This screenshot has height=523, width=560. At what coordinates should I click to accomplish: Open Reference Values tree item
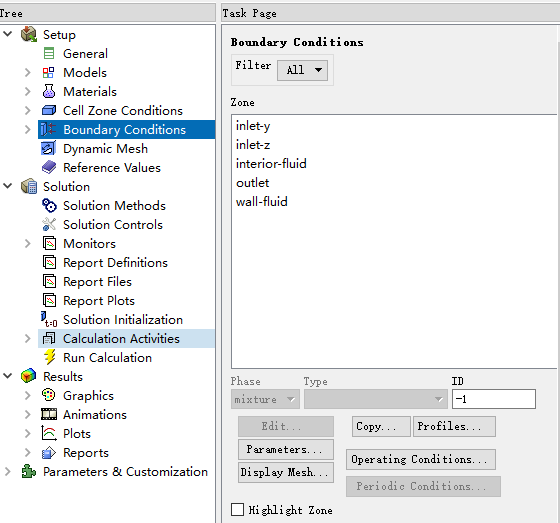[112, 167]
